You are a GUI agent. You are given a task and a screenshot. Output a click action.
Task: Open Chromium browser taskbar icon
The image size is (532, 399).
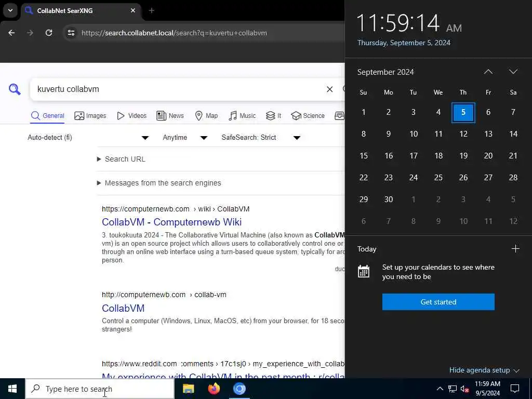239,389
